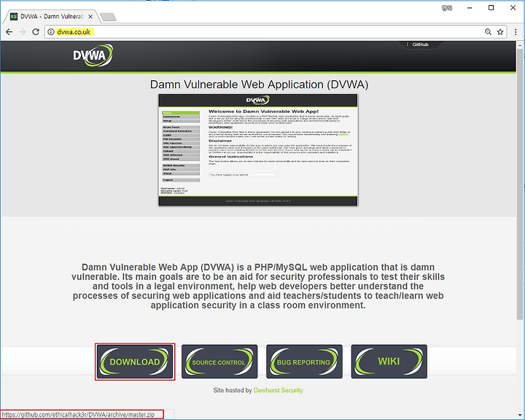Click the user profile icon in title bar
This screenshot has height=420, width=525.
[x=447, y=8]
